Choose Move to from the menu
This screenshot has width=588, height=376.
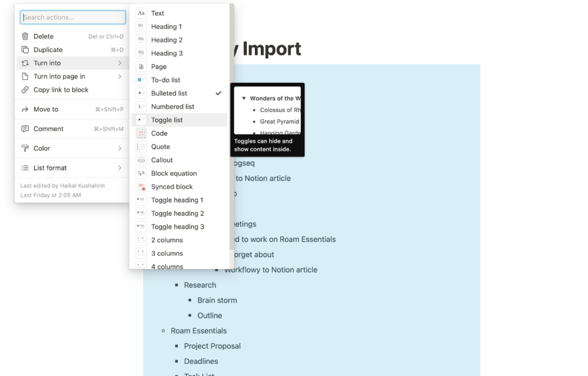pos(73,110)
